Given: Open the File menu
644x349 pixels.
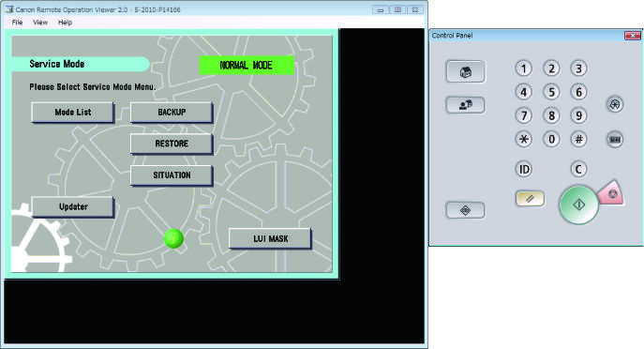Looking at the screenshot, I should pos(17,23).
